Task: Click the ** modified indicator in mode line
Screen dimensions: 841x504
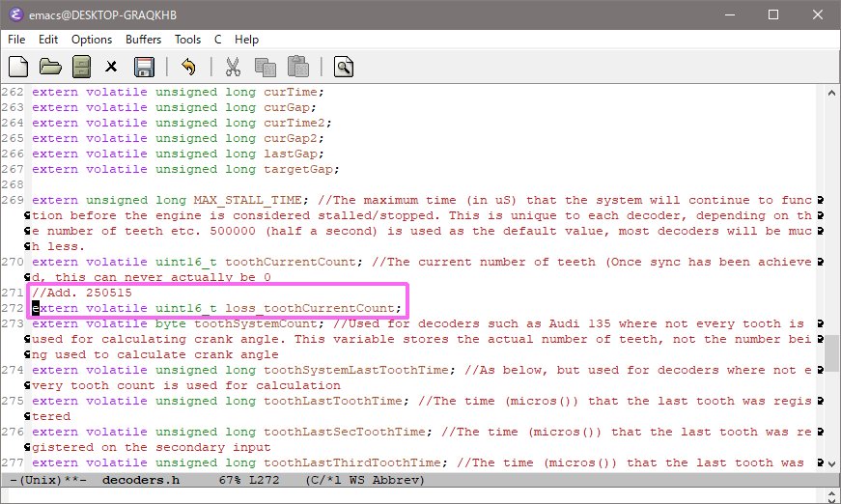Action: pos(70,480)
